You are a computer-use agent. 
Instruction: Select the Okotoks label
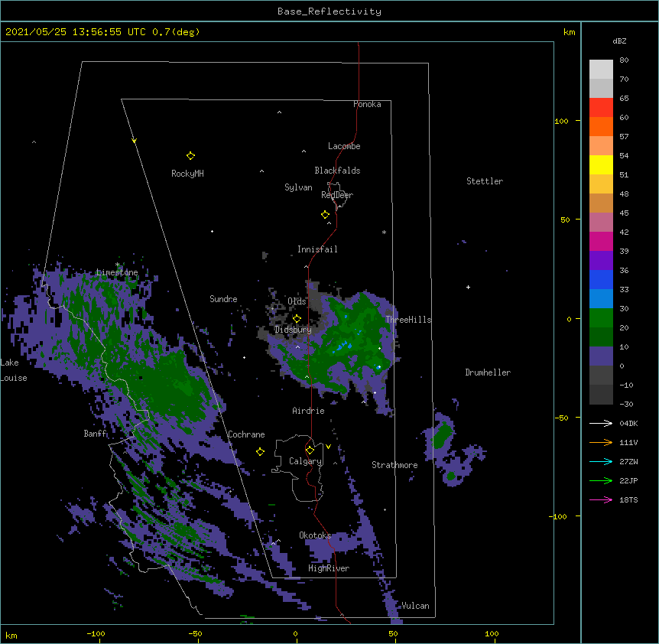tap(315, 535)
